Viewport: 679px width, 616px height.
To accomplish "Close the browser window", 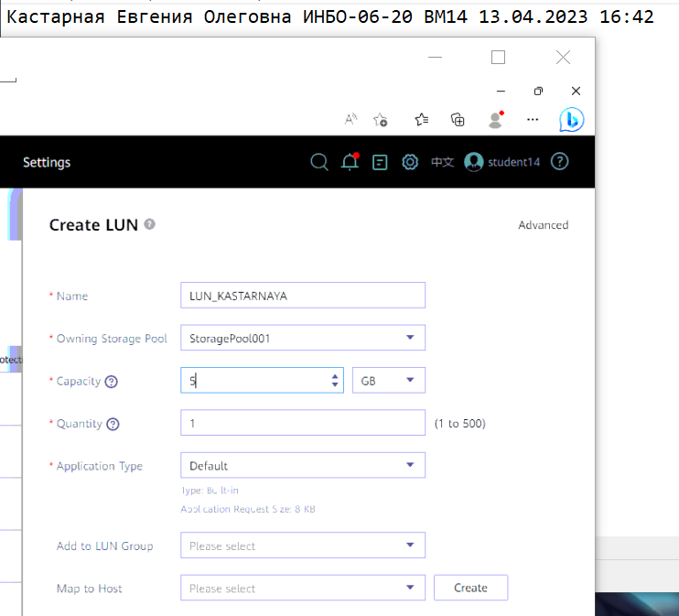I will pyautogui.click(x=576, y=91).
